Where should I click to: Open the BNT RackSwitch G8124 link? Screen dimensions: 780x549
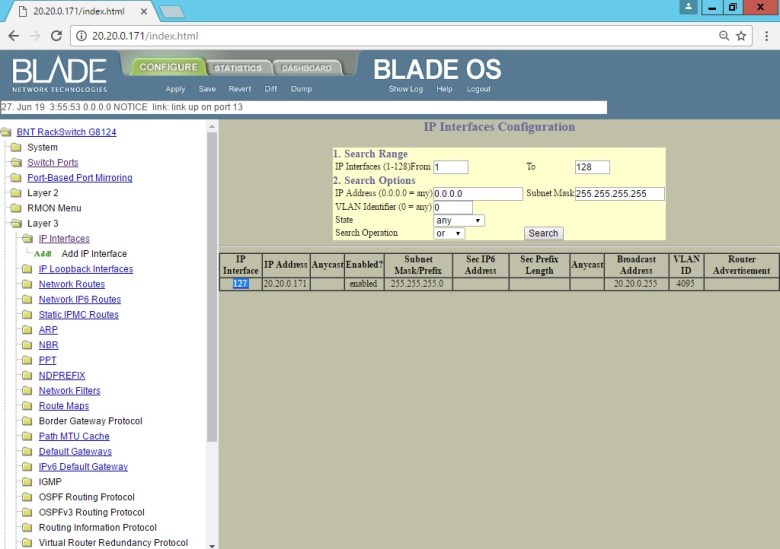[x=67, y=132]
